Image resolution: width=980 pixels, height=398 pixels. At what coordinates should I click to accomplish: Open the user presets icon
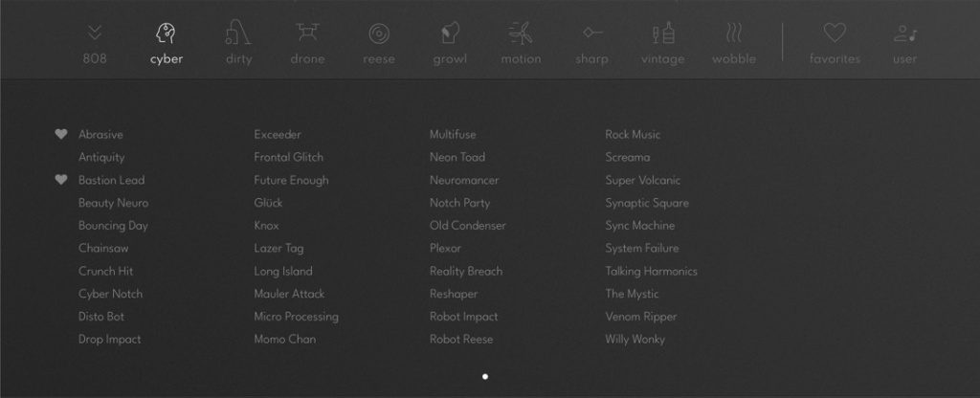coord(904,33)
